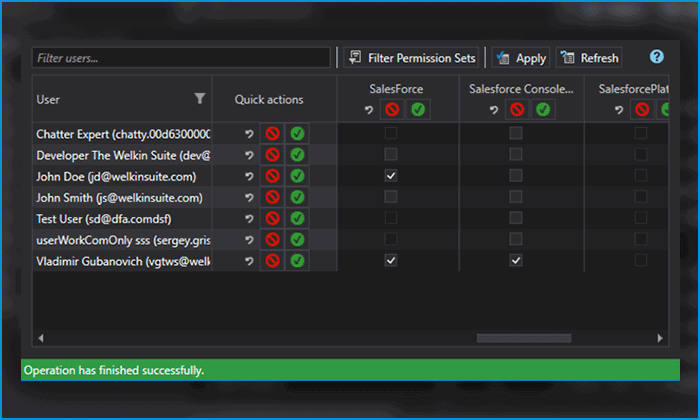
Task: Revoke SalesForce set from all users
Action: pyautogui.click(x=392, y=109)
